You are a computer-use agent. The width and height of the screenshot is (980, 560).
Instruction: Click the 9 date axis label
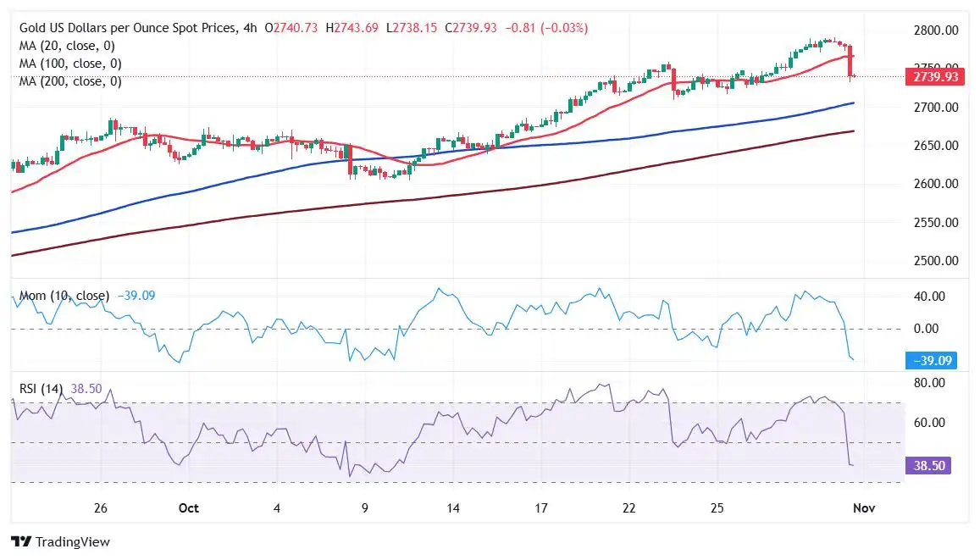tap(364, 508)
